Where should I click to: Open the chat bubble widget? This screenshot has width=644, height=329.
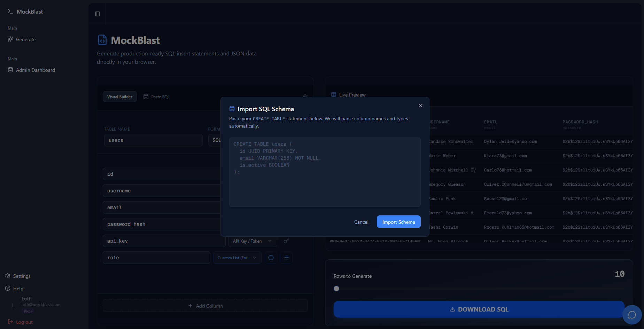coord(632,315)
